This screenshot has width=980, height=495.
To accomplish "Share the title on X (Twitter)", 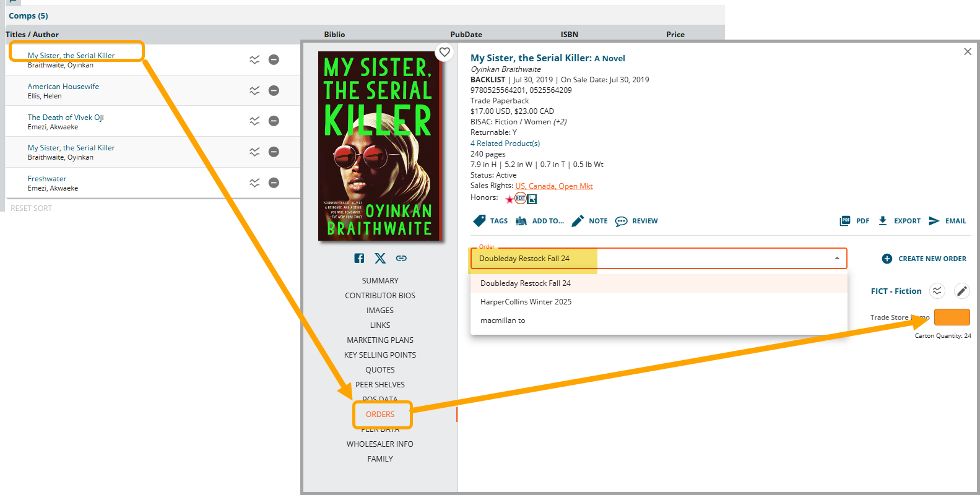I will click(380, 259).
